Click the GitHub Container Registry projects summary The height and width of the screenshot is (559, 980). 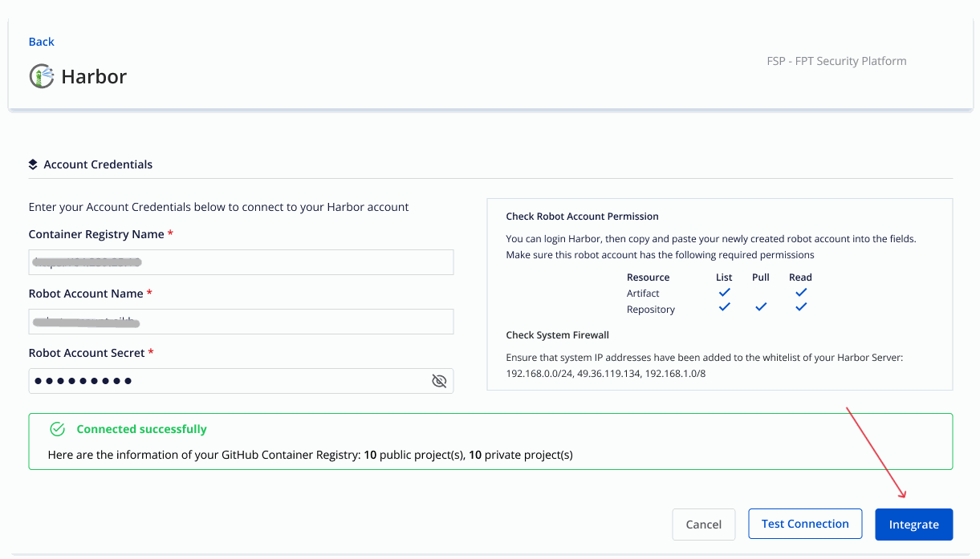[x=310, y=455]
